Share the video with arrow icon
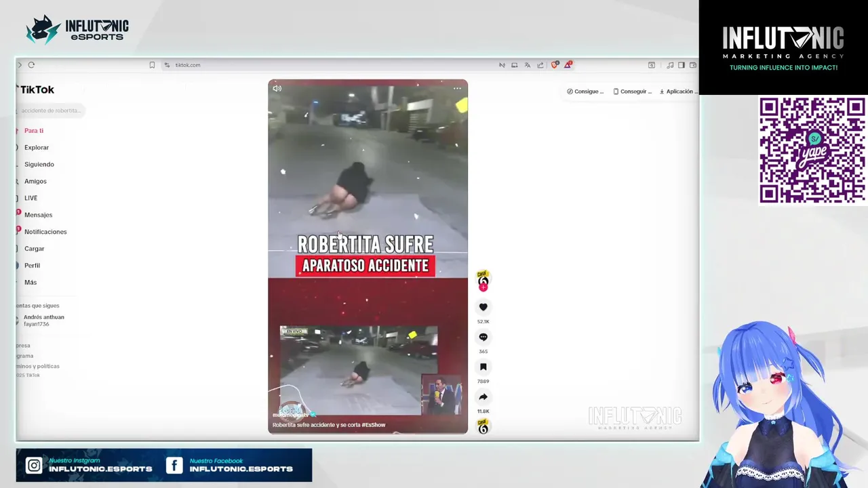Image resolution: width=868 pixels, height=488 pixels. pyautogui.click(x=483, y=396)
